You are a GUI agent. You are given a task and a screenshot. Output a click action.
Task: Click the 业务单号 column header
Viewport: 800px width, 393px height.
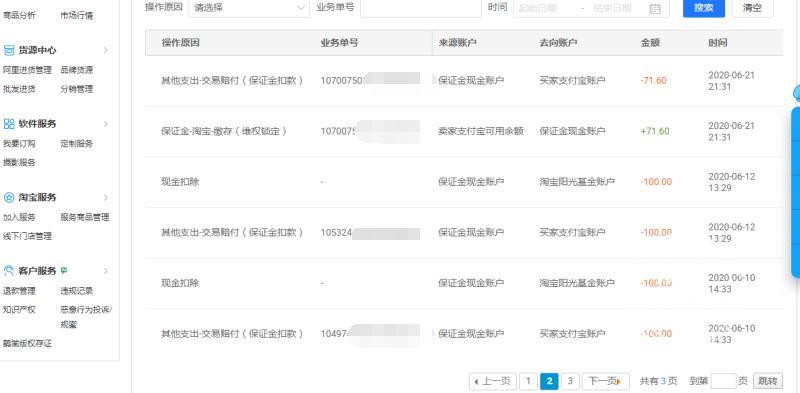tap(339, 43)
